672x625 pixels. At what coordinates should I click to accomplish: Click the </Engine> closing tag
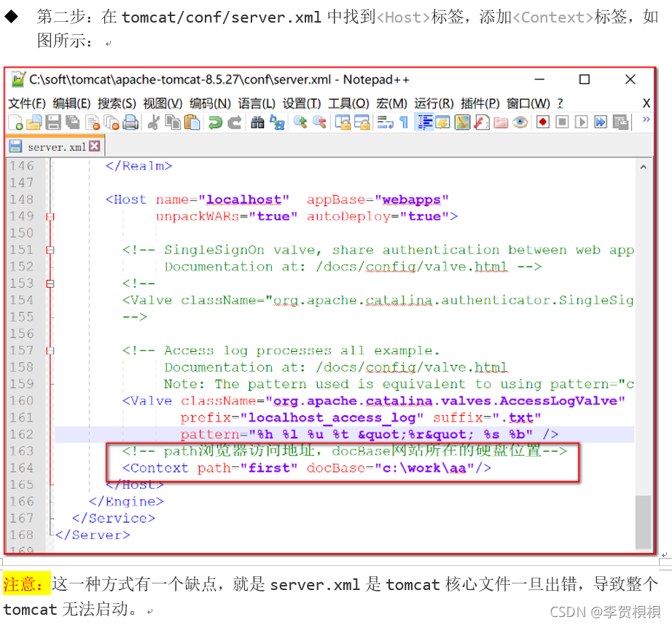[126, 501]
